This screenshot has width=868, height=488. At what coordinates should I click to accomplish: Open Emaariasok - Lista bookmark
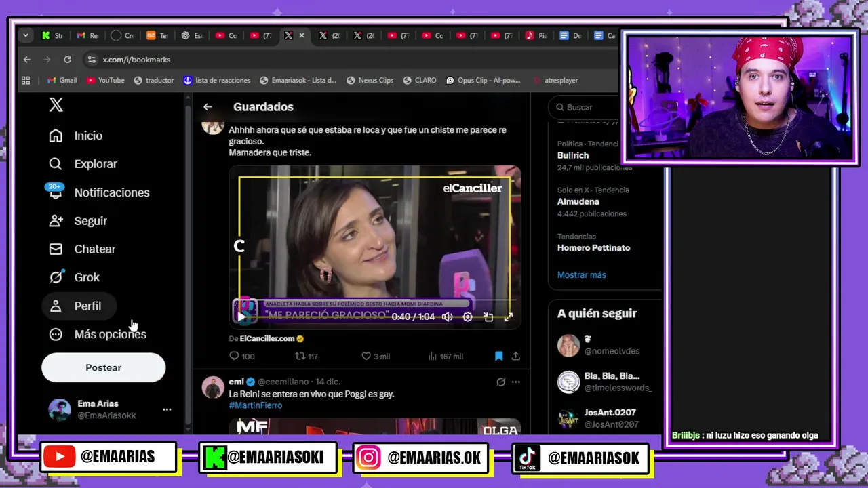[298, 80]
